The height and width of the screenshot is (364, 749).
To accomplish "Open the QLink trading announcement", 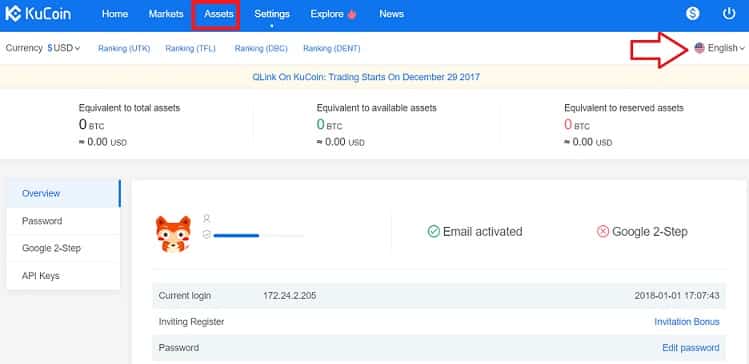I will tap(366, 77).
